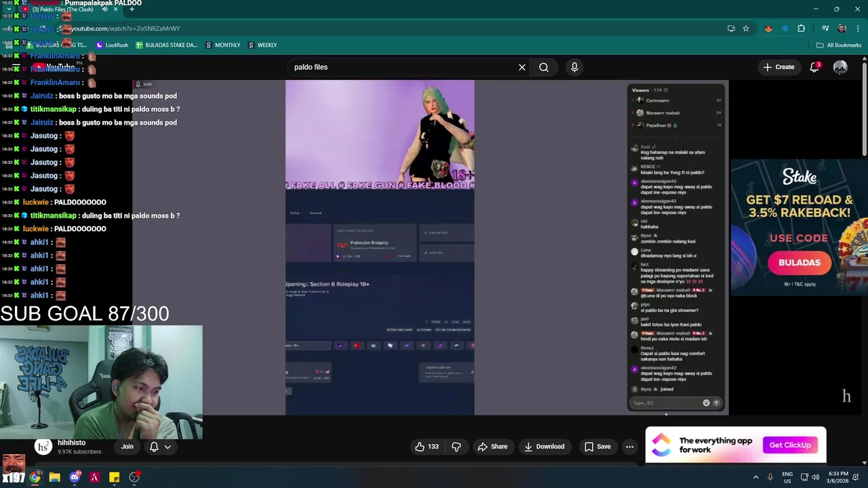The image size is (868, 488).
Task: Dislike the video with thumbs down
Action: pyautogui.click(x=456, y=447)
